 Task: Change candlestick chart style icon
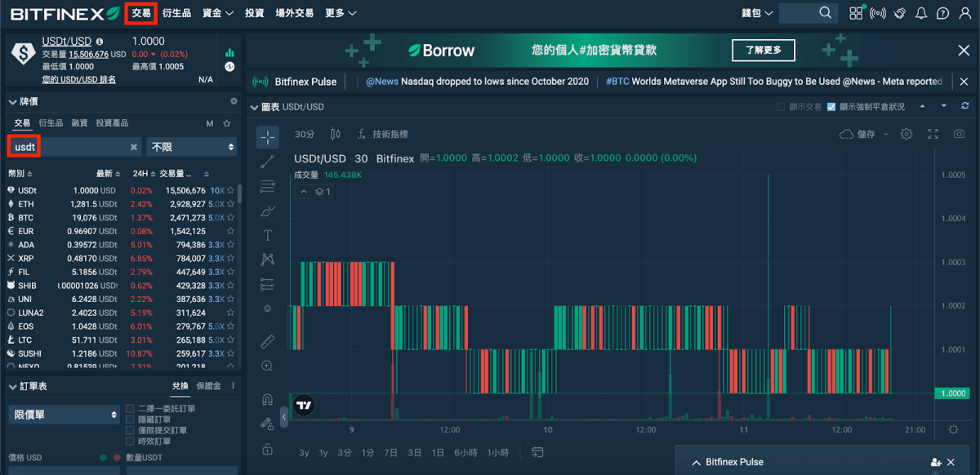[x=335, y=134]
